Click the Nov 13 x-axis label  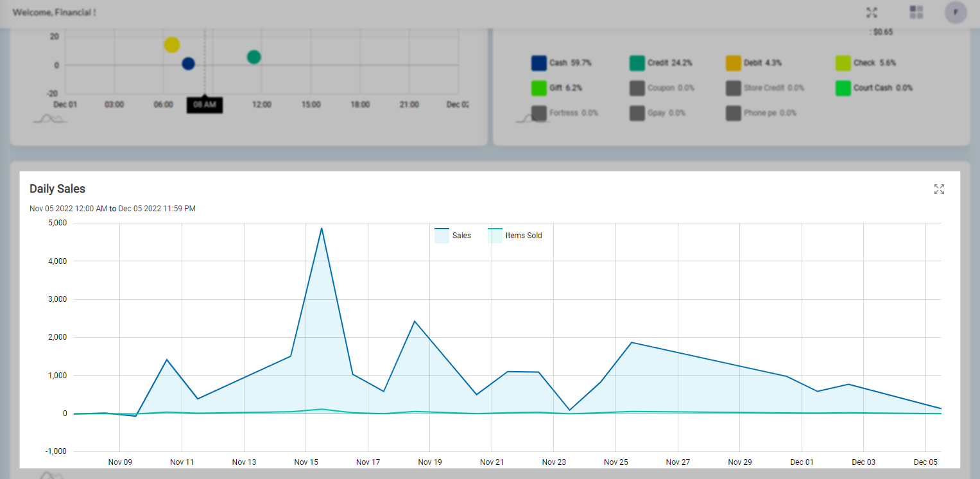(244, 462)
